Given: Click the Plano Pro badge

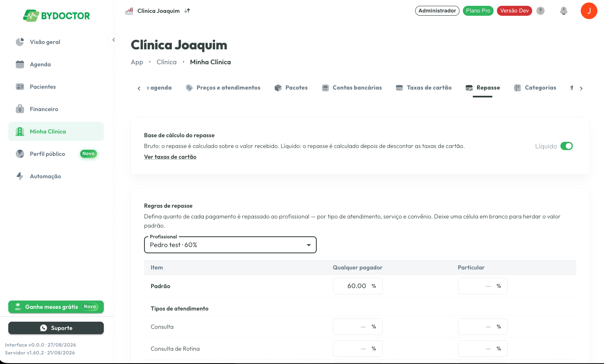Looking at the screenshot, I should pyautogui.click(x=478, y=11).
